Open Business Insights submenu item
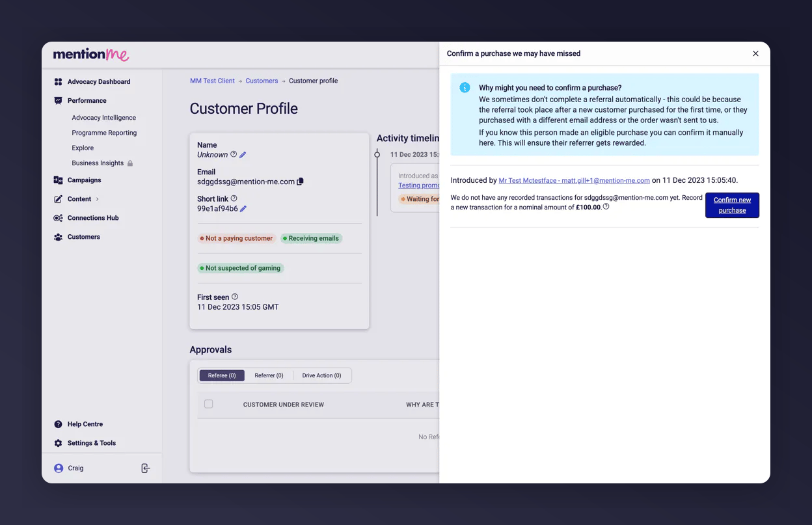The height and width of the screenshot is (525, 812). 98,163
